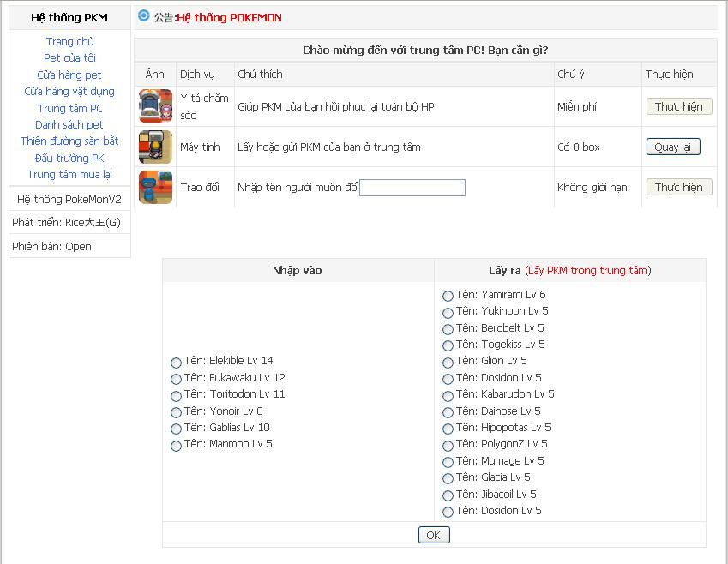Viewport: 728px width, 564px height.
Task: Click the Hệ thống POKEMON red title
Action: pos(229,18)
